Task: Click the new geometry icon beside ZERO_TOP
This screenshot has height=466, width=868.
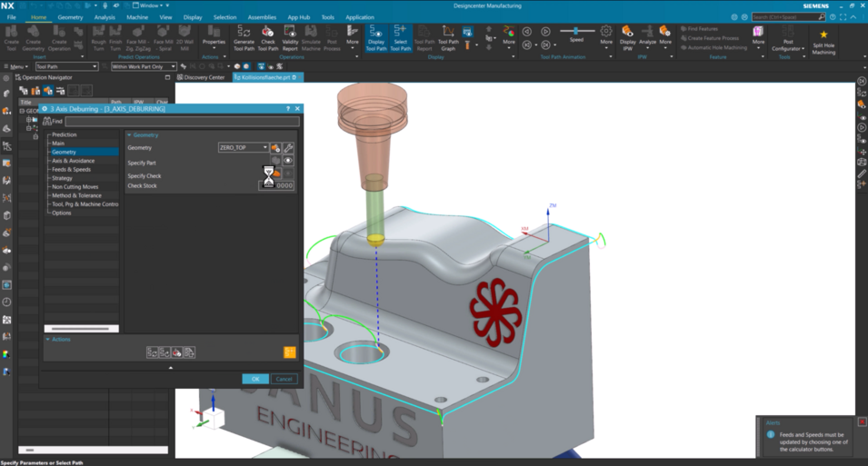Action: 275,148
